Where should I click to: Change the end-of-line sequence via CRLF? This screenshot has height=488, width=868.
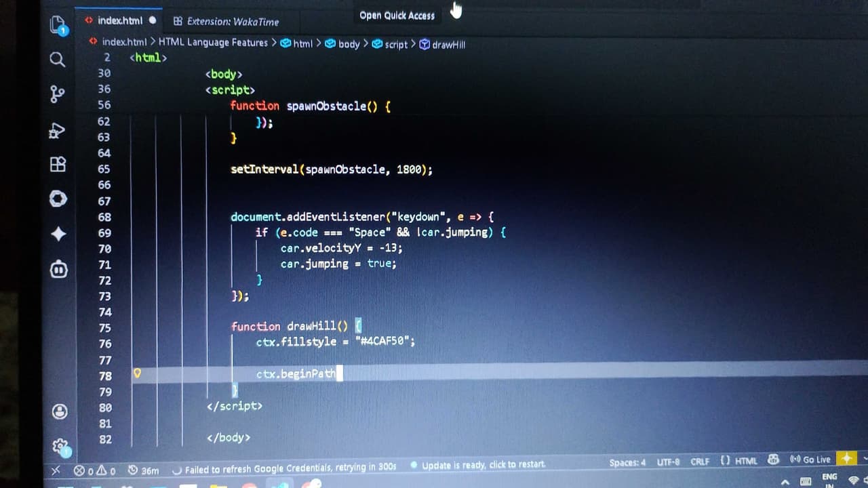pos(700,461)
